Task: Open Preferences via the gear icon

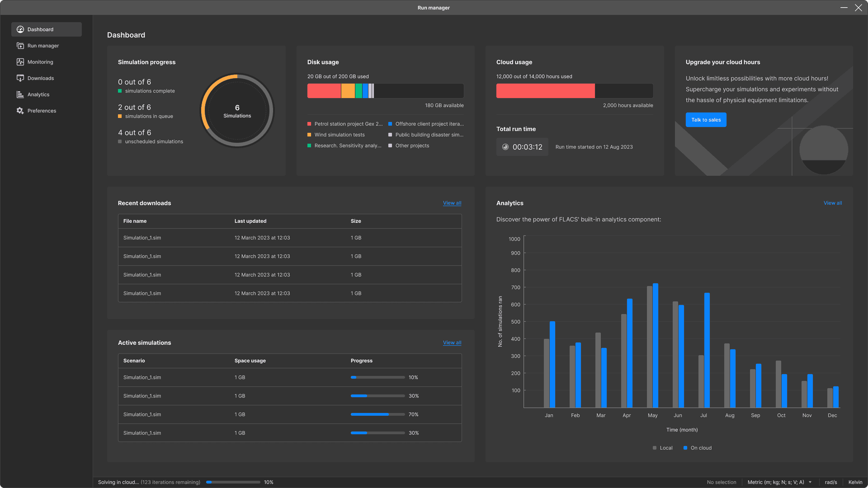Action: tap(20, 110)
